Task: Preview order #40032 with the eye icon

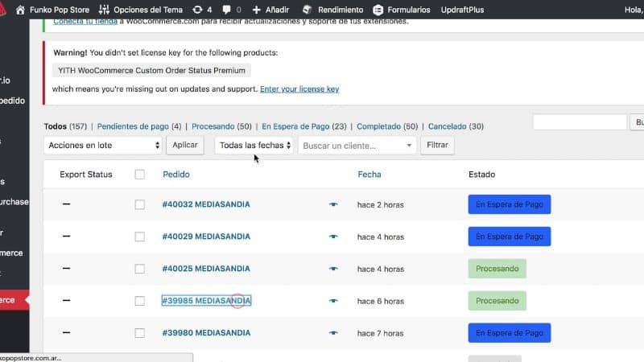Action: coord(333,204)
